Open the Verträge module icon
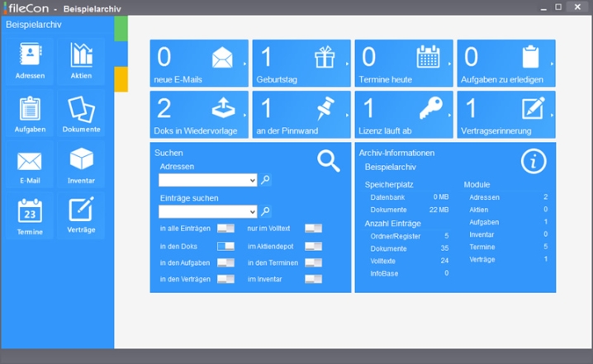 click(81, 217)
